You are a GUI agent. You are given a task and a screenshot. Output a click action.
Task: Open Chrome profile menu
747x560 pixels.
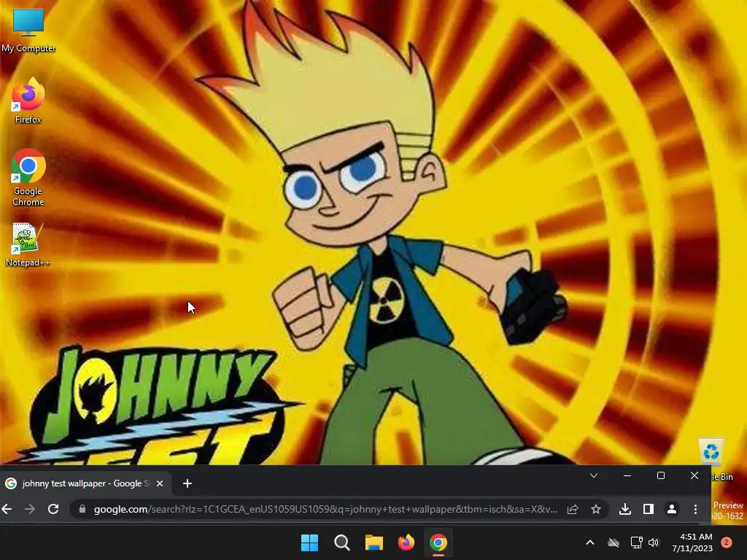pos(672,509)
